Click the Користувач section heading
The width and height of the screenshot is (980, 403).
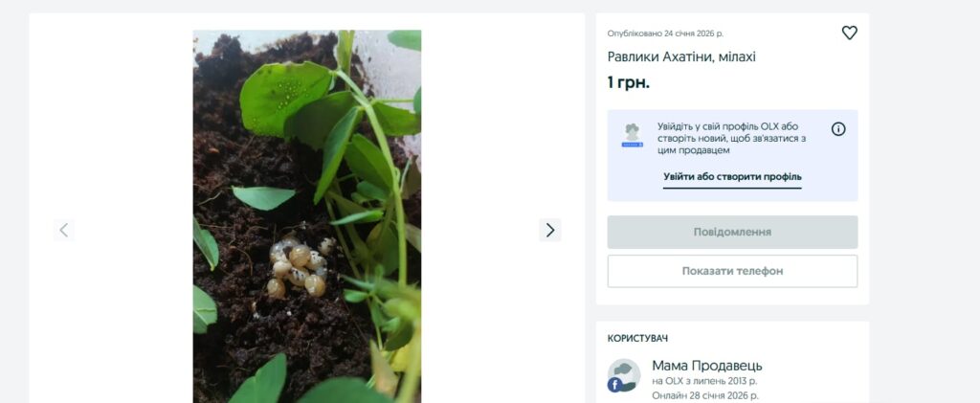pyautogui.click(x=637, y=339)
